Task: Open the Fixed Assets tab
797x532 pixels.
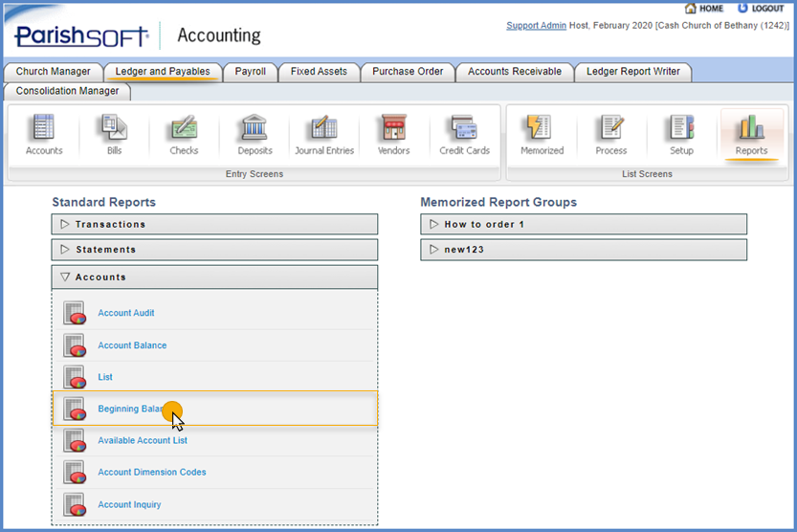Action: point(320,72)
